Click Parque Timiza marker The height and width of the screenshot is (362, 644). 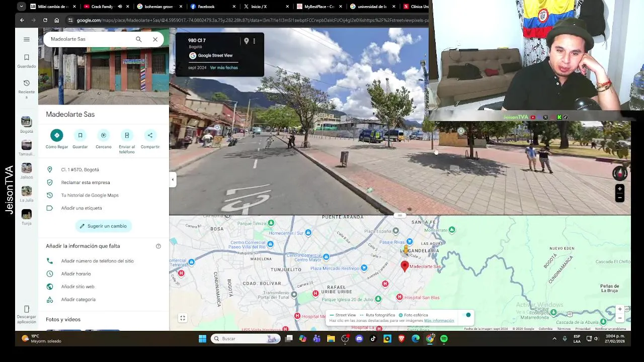point(271,223)
